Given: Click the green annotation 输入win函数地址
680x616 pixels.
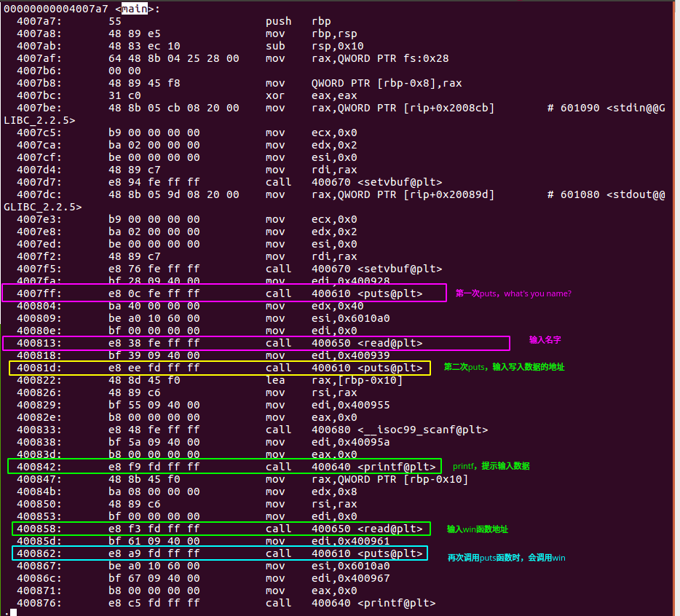Looking at the screenshot, I should click(x=478, y=529).
